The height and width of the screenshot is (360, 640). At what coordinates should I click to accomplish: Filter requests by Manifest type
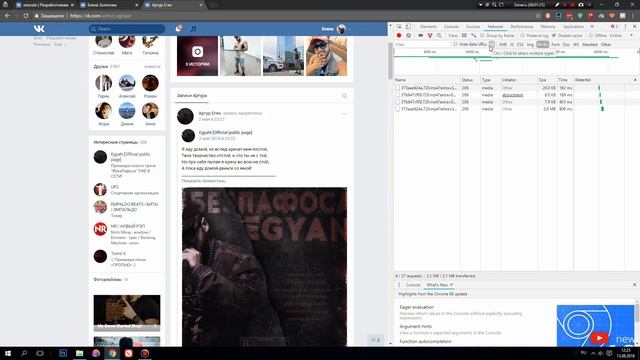[x=590, y=44]
